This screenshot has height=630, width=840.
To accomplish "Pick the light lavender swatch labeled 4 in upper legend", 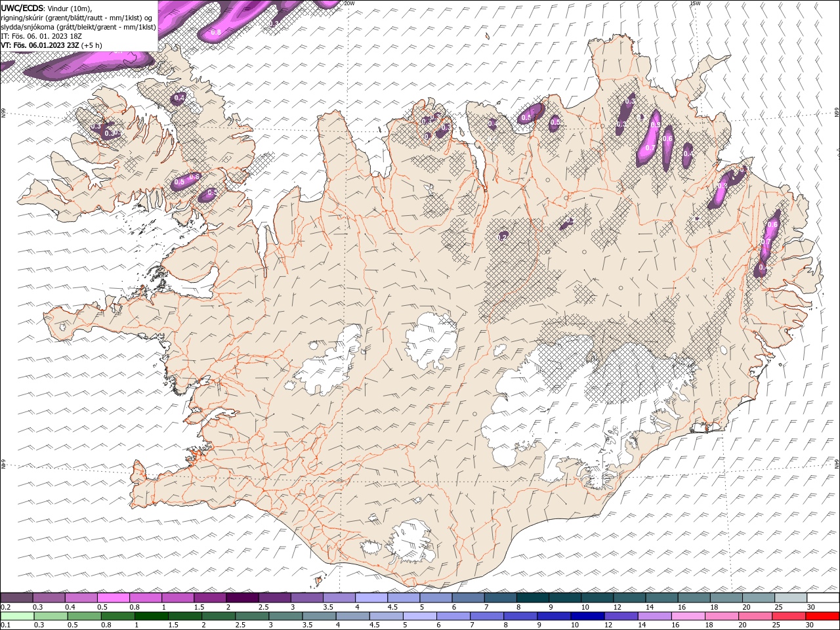I will [371, 598].
